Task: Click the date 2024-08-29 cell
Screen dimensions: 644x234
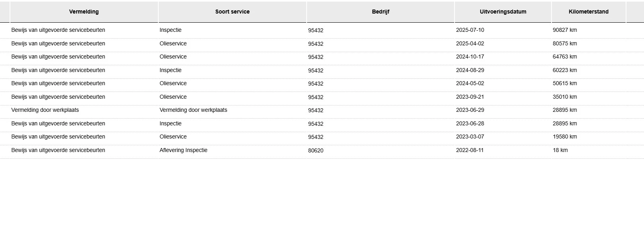Action: coord(470,70)
